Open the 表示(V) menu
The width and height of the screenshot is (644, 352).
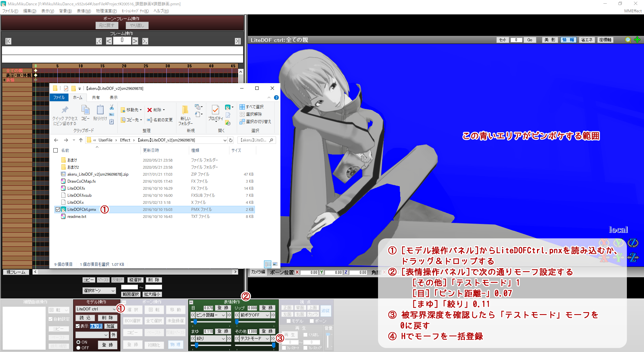pos(48,11)
